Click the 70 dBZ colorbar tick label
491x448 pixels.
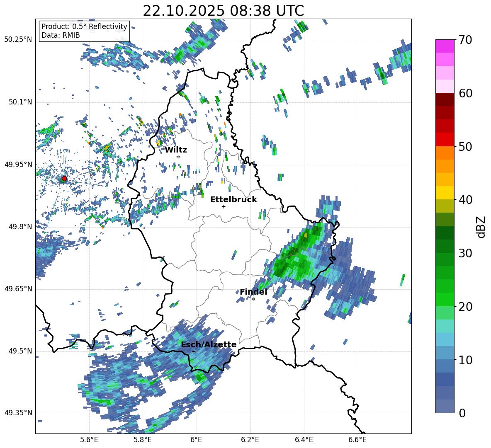[465, 40]
